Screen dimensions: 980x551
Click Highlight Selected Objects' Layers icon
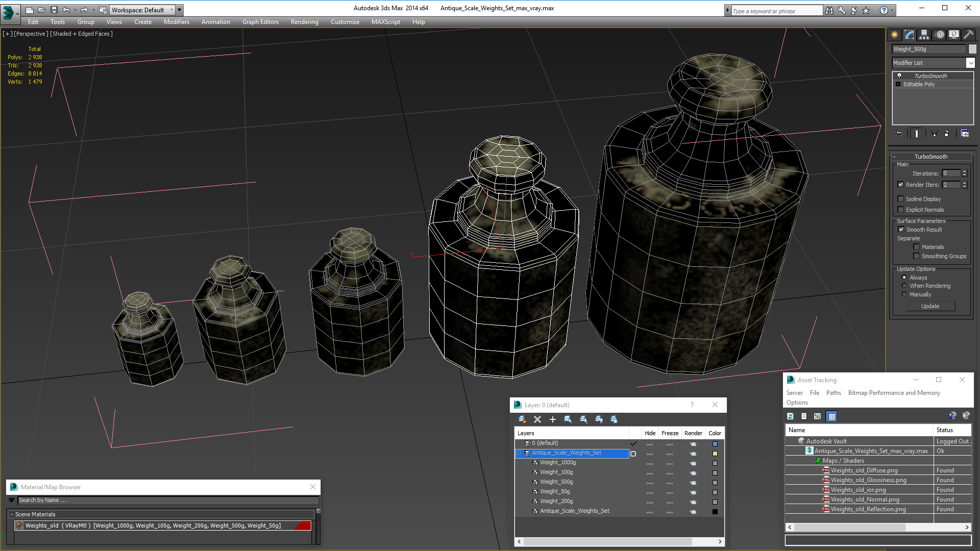583,419
